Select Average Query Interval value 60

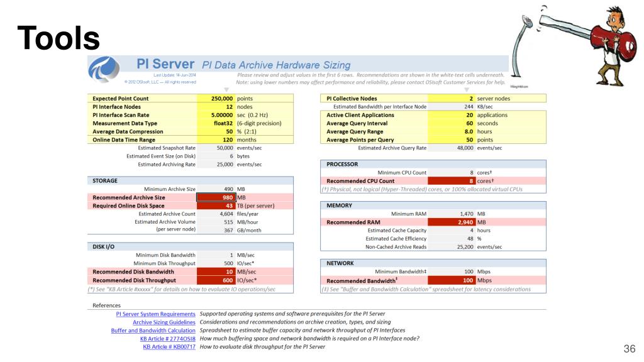(x=452, y=123)
